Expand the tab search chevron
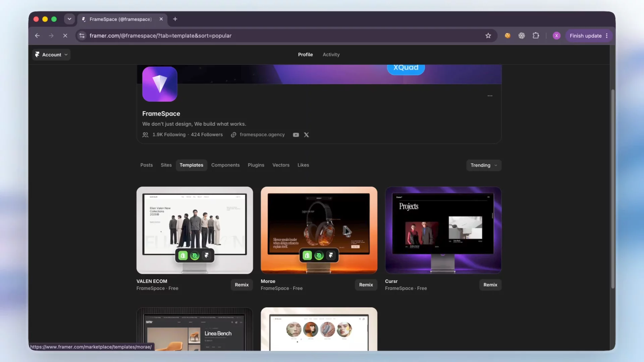This screenshot has width=644, height=362. point(69,19)
